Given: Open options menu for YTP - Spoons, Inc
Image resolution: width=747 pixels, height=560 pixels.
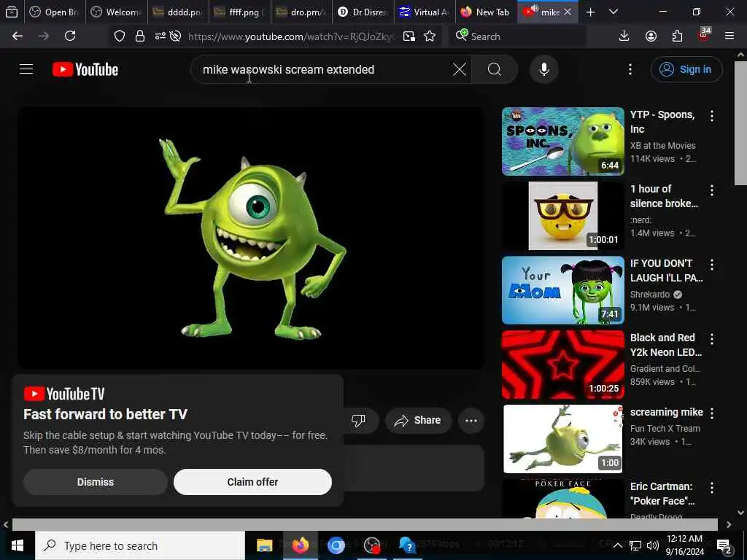Looking at the screenshot, I should (712, 116).
